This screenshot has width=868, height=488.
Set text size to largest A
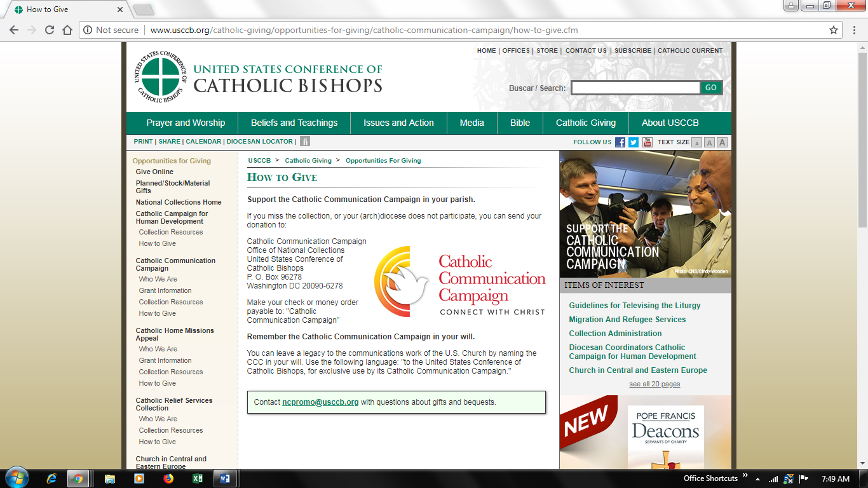point(722,142)
